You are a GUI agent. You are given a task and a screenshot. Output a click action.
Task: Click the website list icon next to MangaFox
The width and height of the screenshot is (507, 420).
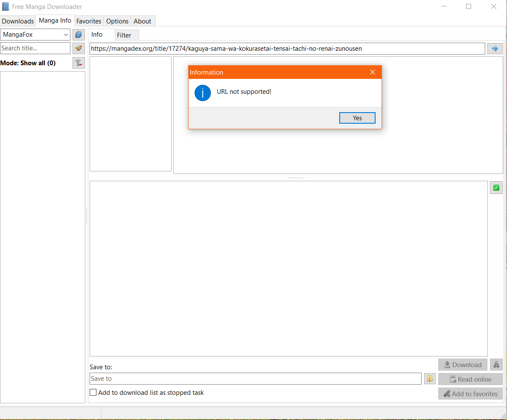pyautogui.click(x=79, y=35)
